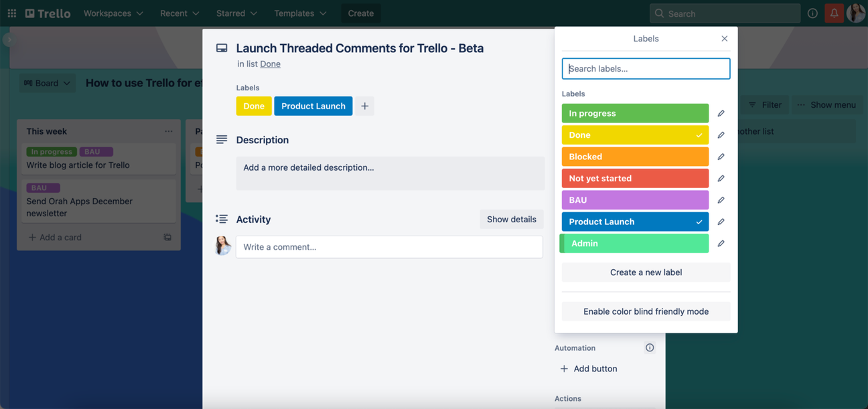
Task: Open Send Orah Apps December newsletter card
Action: pos(98,201)
